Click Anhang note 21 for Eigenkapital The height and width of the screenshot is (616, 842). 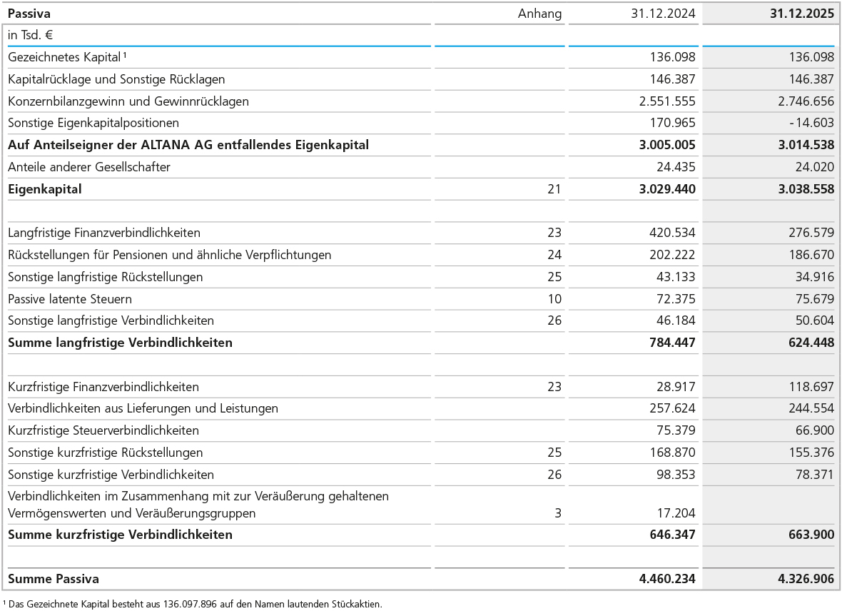pos(554,189)
